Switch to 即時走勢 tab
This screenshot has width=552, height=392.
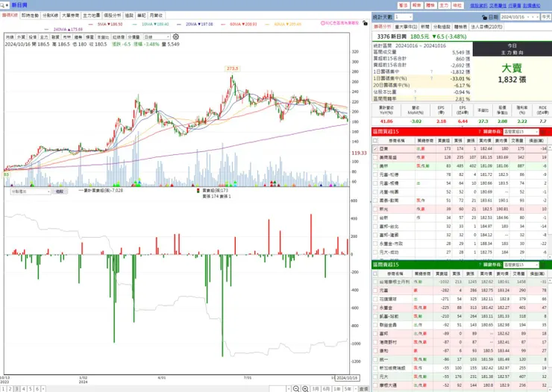[31, 16]
